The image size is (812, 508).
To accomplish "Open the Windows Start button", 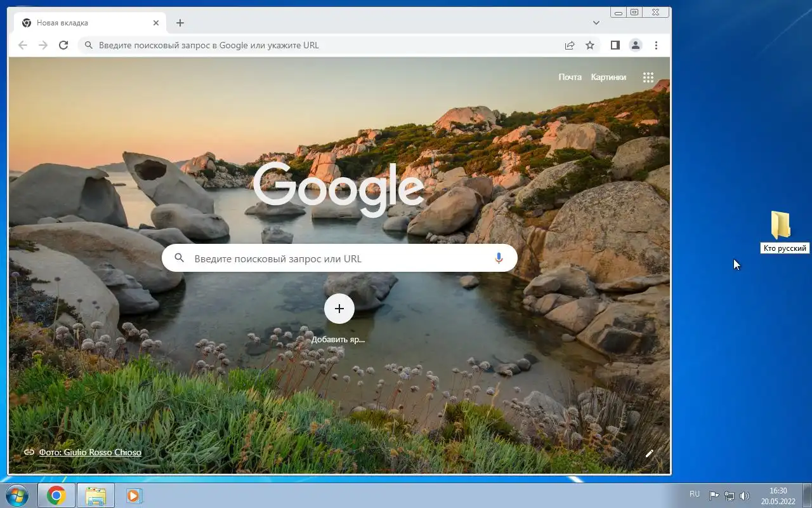I will click(x=16, y=495).
